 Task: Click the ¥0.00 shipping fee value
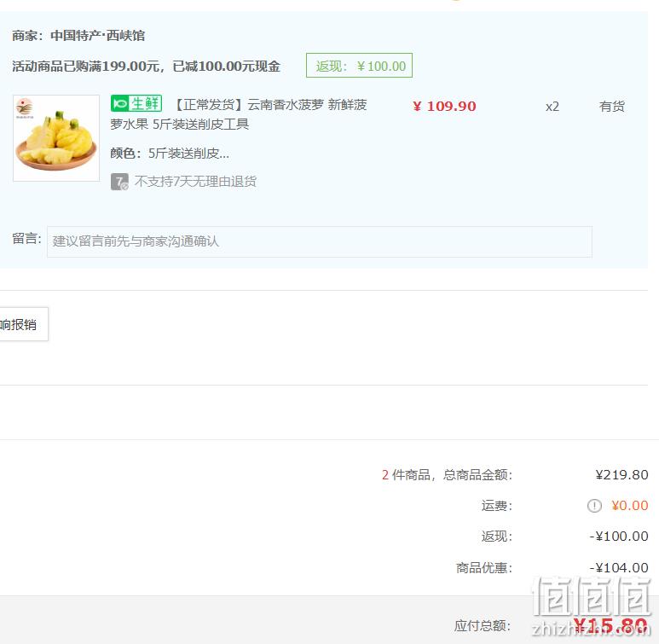point(629,505)
